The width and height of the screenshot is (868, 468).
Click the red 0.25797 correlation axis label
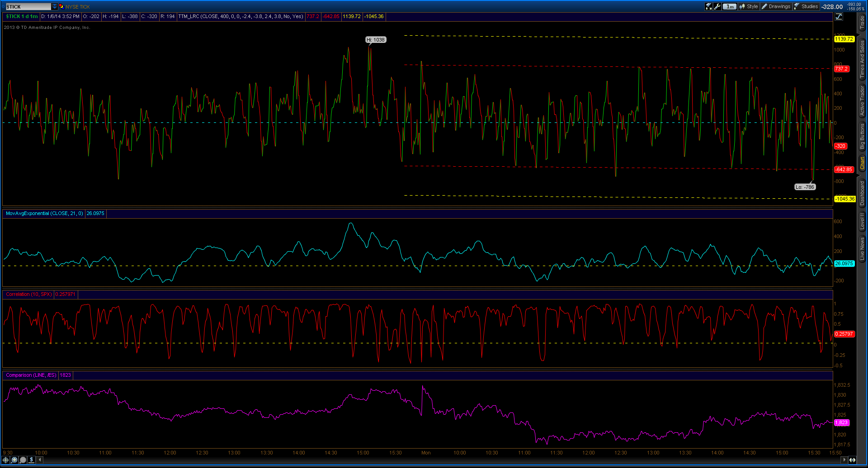click(x=844, y=334)
